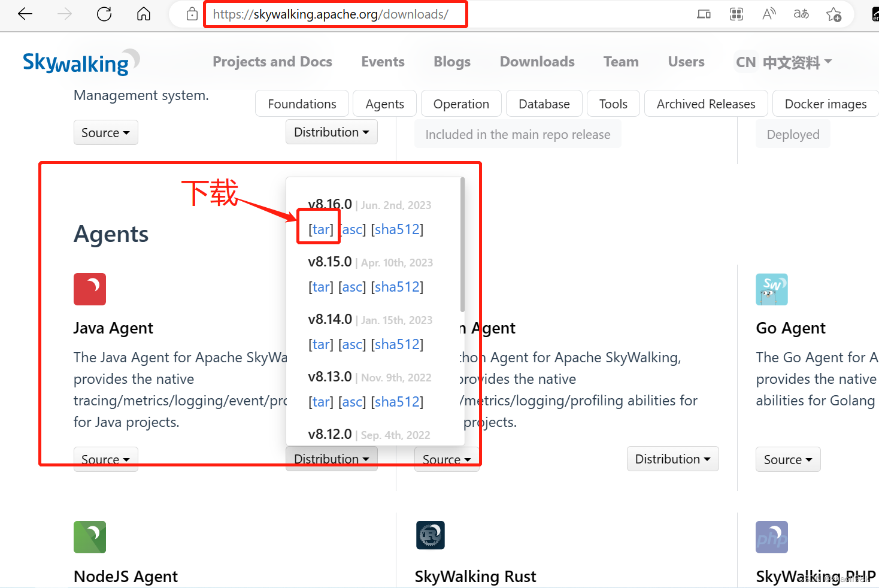Open the Downloads nav item
This screenshot has width=879, height=588.
pyautogui.click(x=537, y=62)
